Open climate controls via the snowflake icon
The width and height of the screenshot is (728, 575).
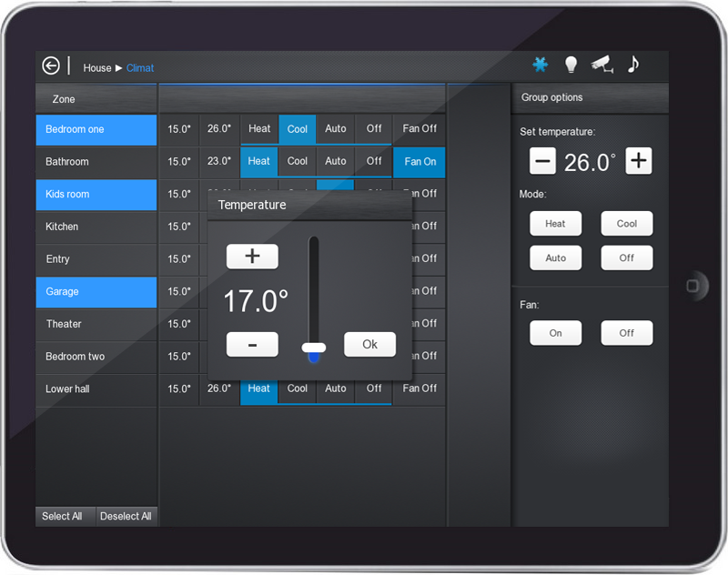click(540, 65)
